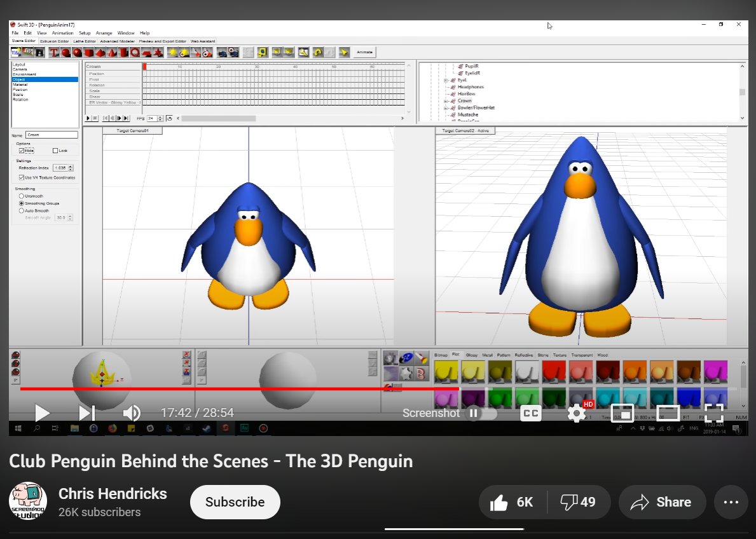Click hierarchy panel scroll up arrow
This screenshot has height=539, width=756.
coord(743,66)
